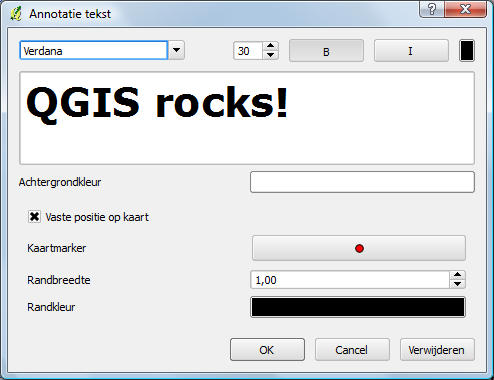The width and height of the screenshot is (494, 380).
Task: Click the Randkleur label
Action: [x=51, y=307]
